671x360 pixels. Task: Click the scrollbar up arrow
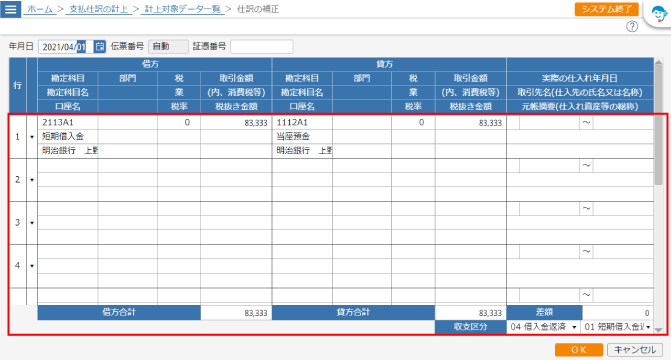tap(658, 63)
